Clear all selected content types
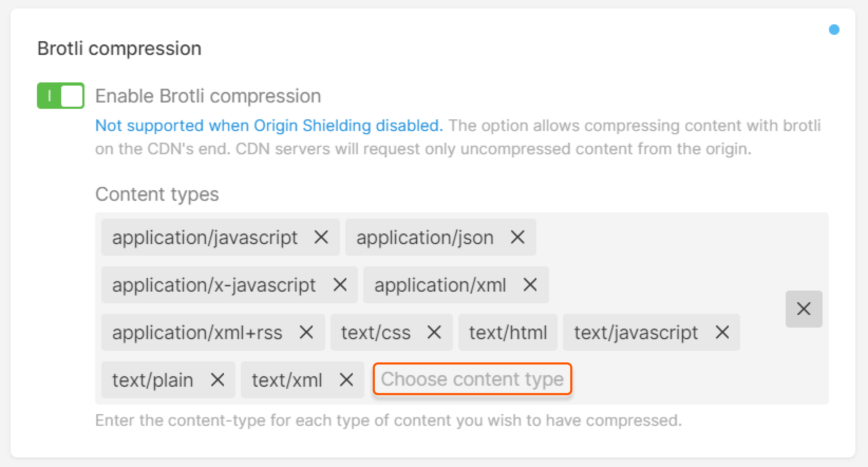This screenshot has width=868, height=467. [x=804, y=309]
